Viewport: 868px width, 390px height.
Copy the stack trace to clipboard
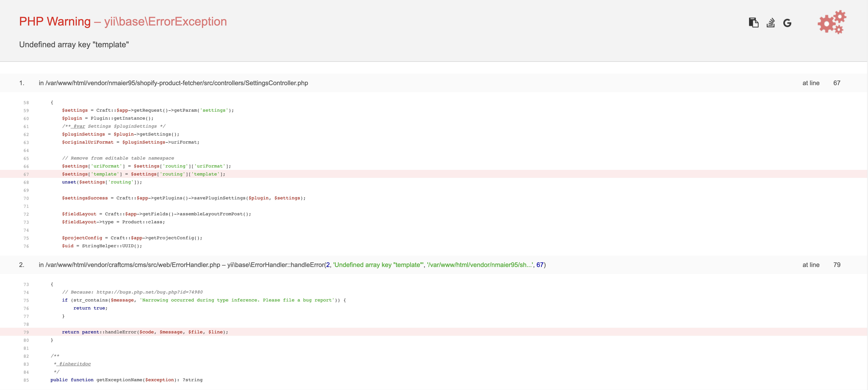pos(754,22)
